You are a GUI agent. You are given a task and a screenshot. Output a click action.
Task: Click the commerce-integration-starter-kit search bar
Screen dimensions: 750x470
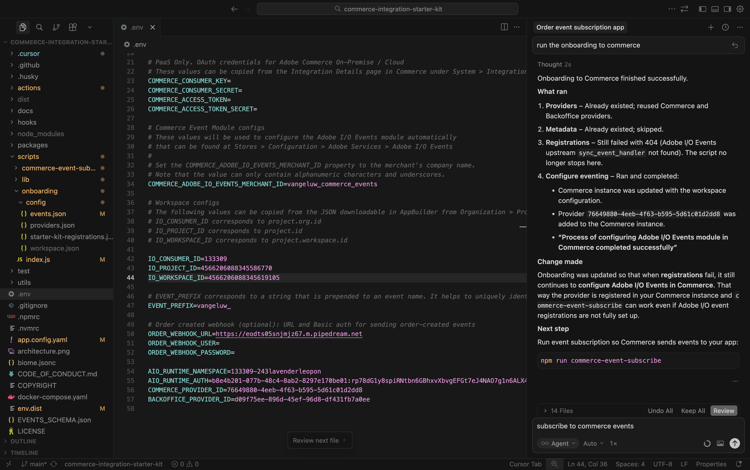[x=387, y=9]
